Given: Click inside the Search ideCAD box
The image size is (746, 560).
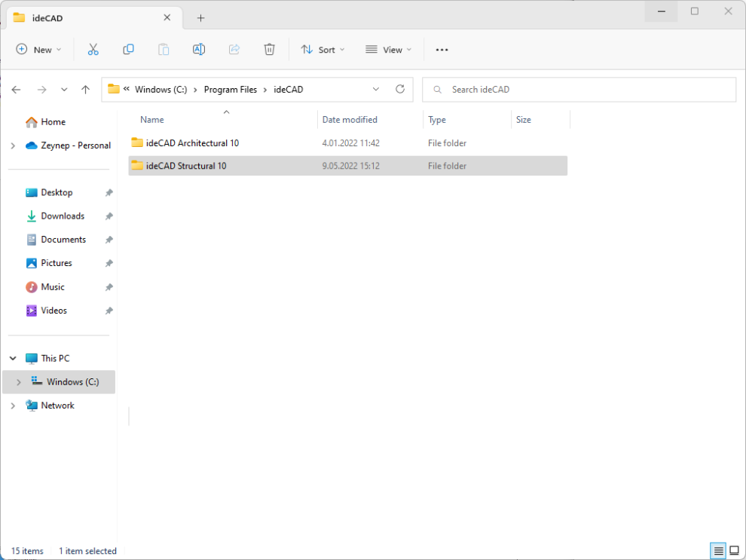Looking at the screenshot, I should (x=579, y=89).
